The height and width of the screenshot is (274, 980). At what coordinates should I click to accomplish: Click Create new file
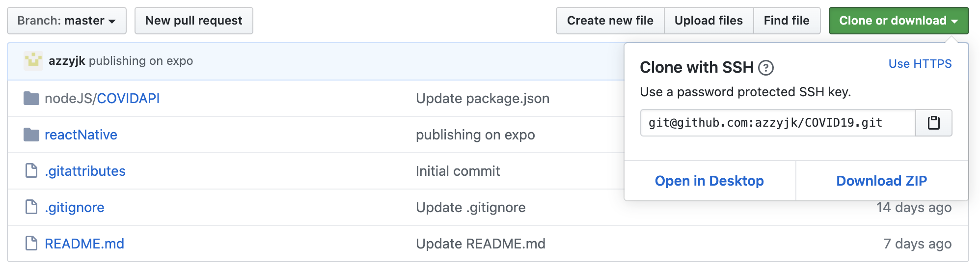click(610, 21)
